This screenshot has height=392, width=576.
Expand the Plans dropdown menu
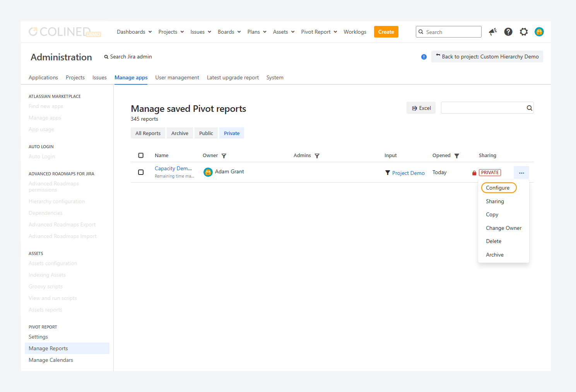tap(257, 32)
